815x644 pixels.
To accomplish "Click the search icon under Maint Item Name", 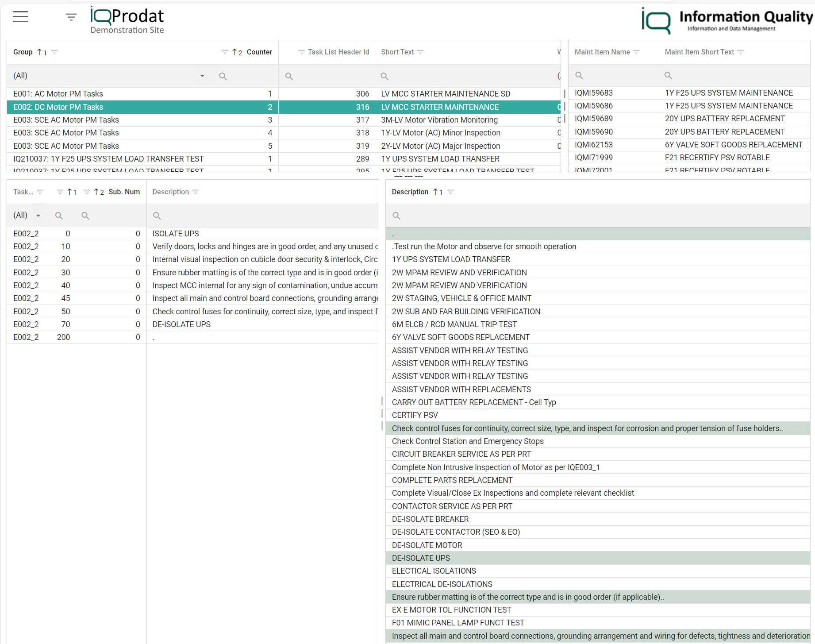I will click(x=579, y=75).
